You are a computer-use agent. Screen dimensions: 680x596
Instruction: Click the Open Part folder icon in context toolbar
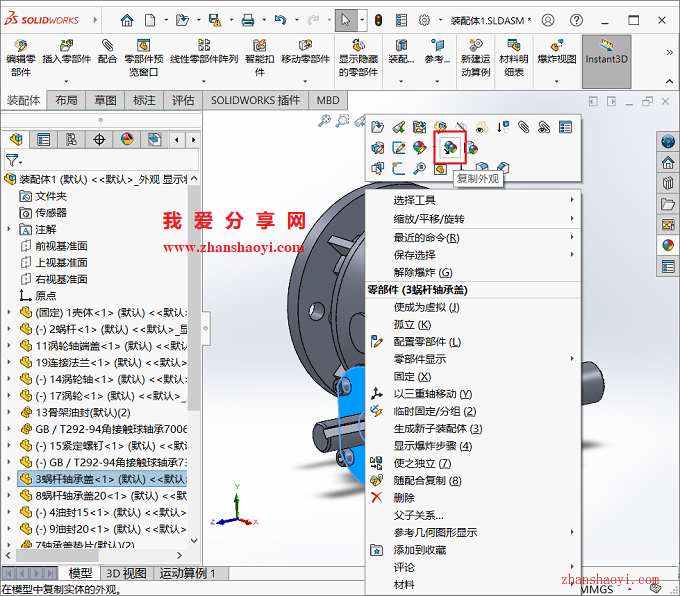pyautogui.click(x=377, y=127)
